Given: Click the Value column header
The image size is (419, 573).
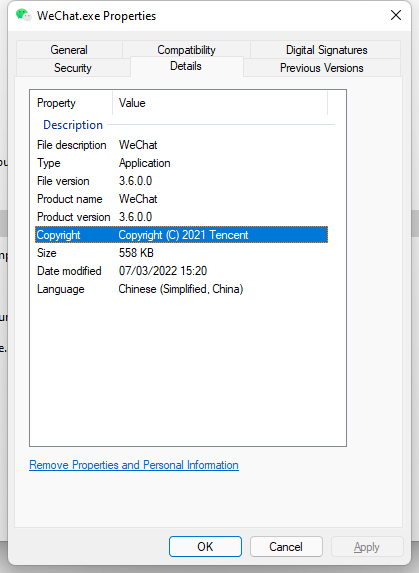Looking at the screenshot, I should pos(220,103).
